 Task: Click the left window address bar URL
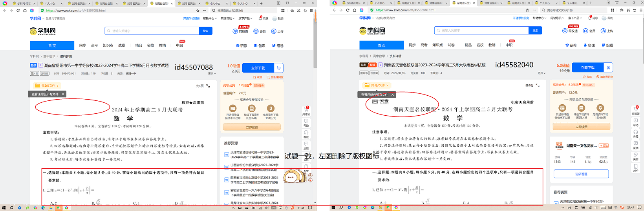76,11
